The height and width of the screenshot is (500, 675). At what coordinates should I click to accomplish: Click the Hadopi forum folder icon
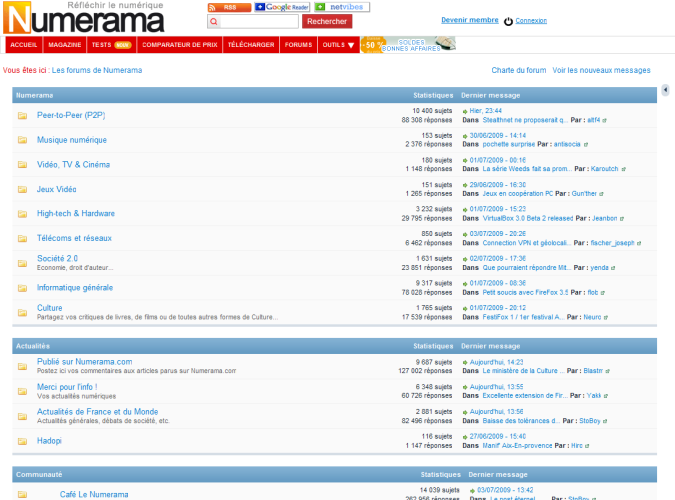pos(22,440)
